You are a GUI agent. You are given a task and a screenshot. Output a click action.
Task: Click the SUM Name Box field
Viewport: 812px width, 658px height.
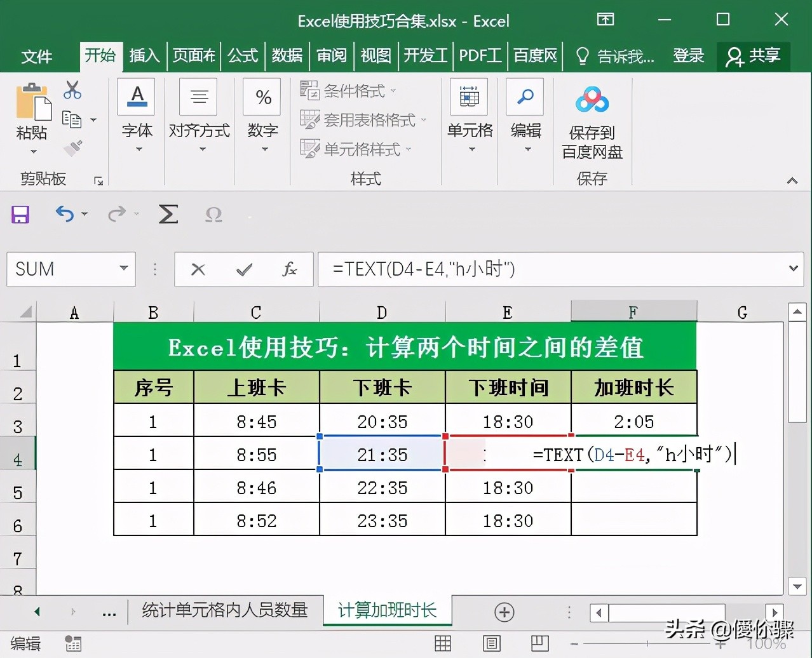[62, 269]
